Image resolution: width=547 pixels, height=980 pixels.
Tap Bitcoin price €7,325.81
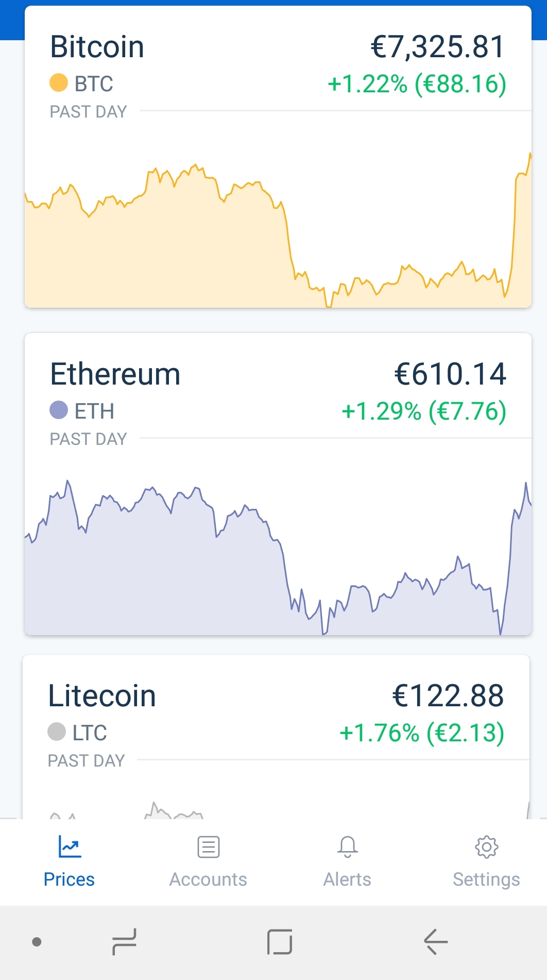point(438,47)
